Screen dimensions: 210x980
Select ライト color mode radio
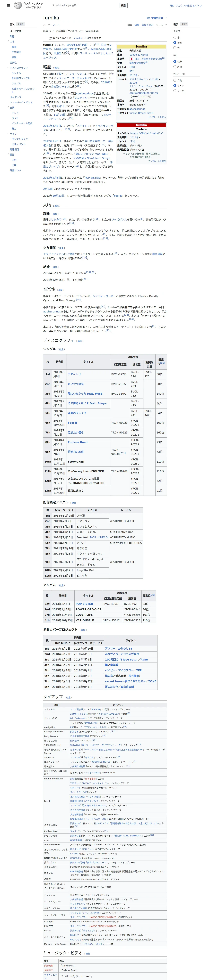point(175,86)
